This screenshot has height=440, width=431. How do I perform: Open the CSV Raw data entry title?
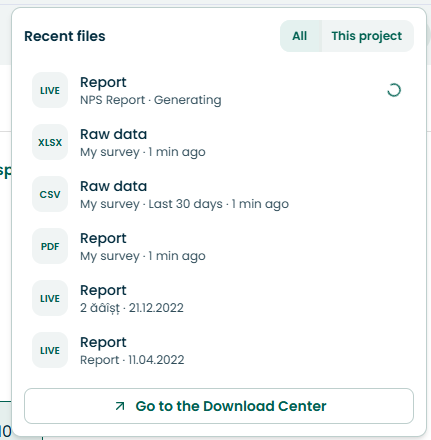tap(113, 186)
